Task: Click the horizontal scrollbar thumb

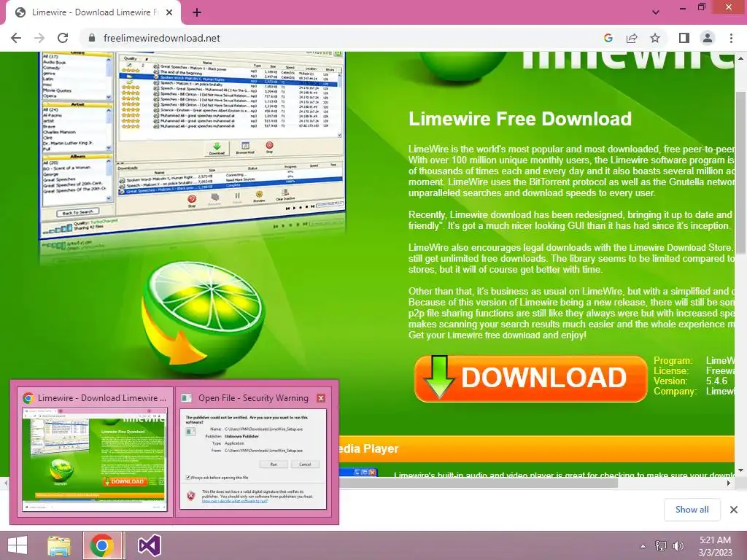Action: click(479, 483)
